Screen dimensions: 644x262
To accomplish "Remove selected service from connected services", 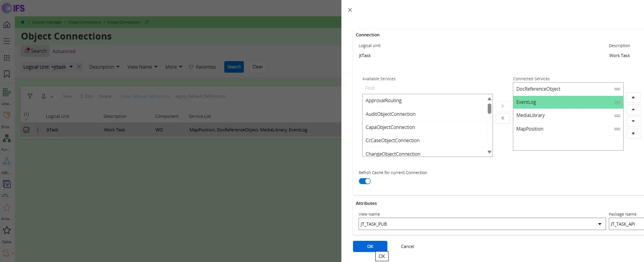I will point(502,118).
